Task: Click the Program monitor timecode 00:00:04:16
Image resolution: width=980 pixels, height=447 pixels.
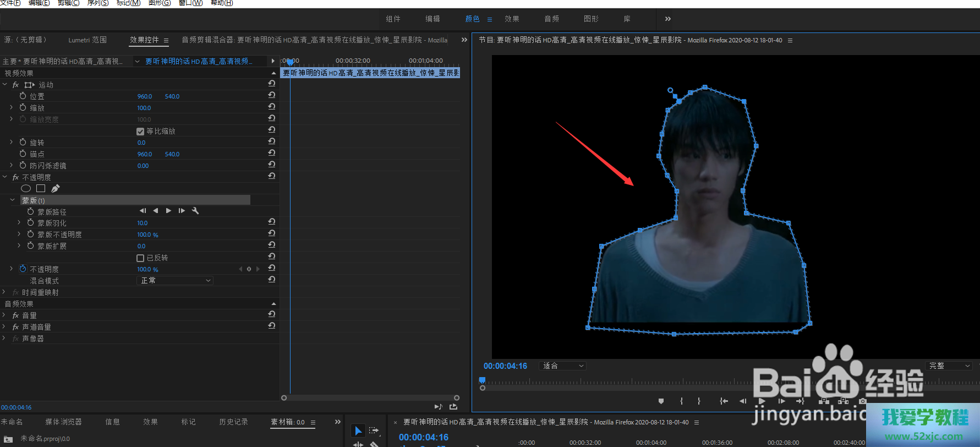Action: [x=505, y=366]
